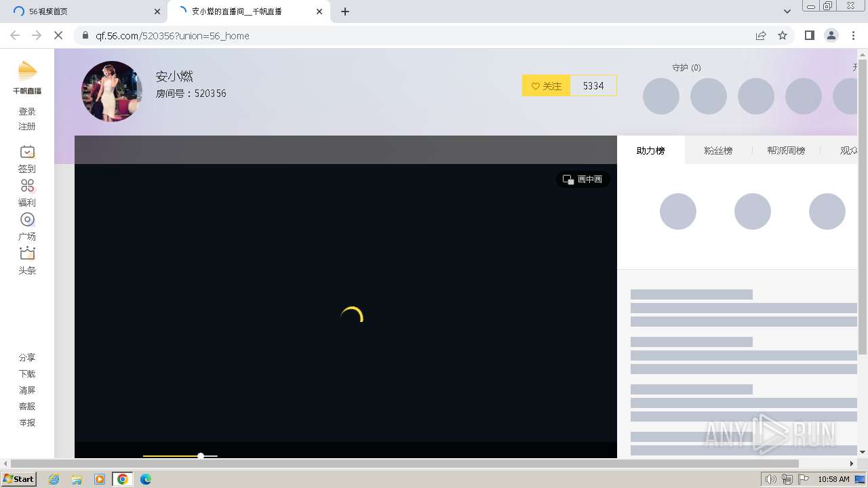
Task: Follow the host with 关注 button
Action: (546, 86)
